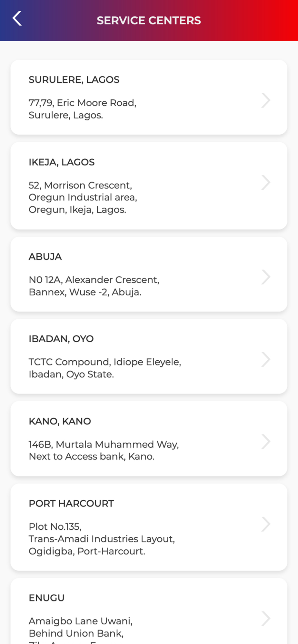Choose PORT HARCOURT heading
Image resolution: width=298 pixels, height=644 pixels.
[71, 504]
